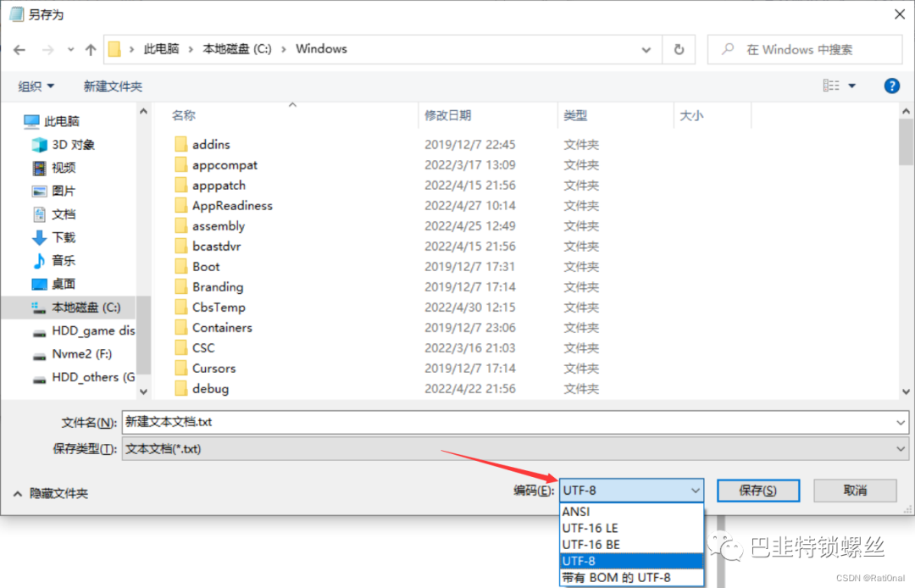Select HDD_game disk in sidebar
Viewport: 915px width, 588px height.
click(83, 330)
